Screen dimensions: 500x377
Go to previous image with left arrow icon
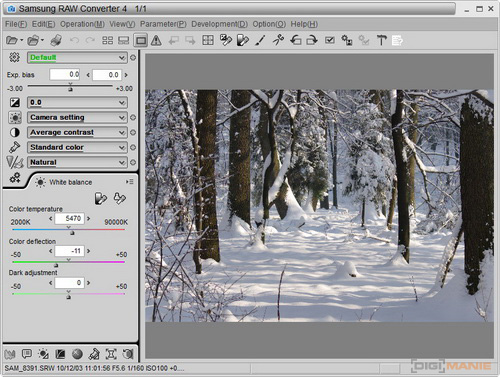(x=174, y=41)
